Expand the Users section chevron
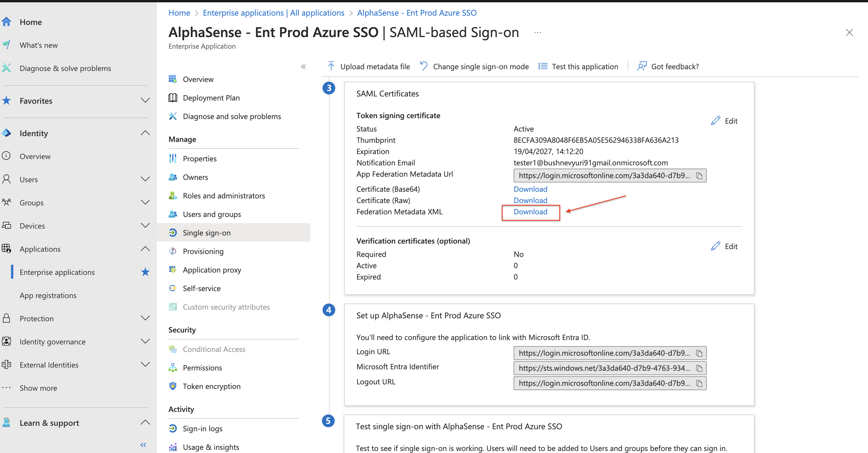 pyautogui.click(x=145, y=179)
